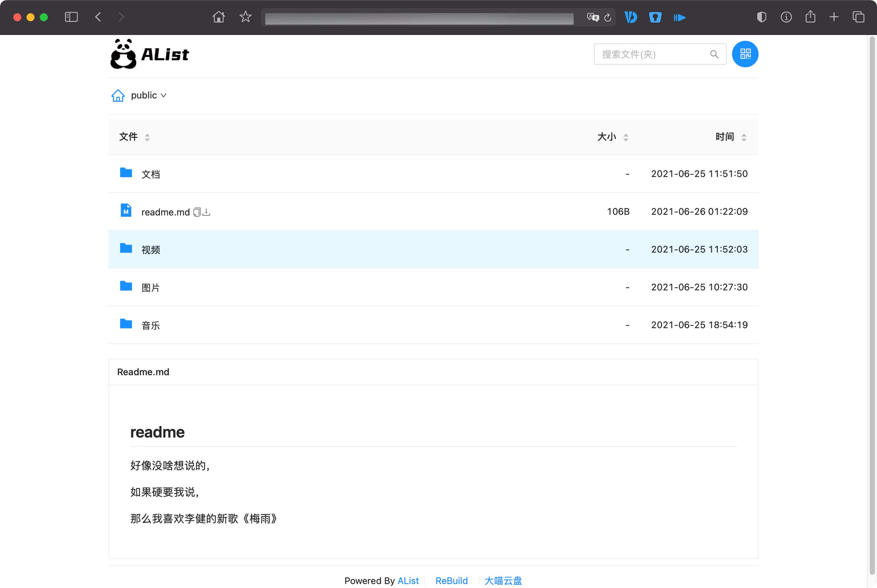Image resolution: width=877 pixels, height=588 pixels.
Task: Toggle sorting on the 大小 column
Action: (x=626, y=137)
